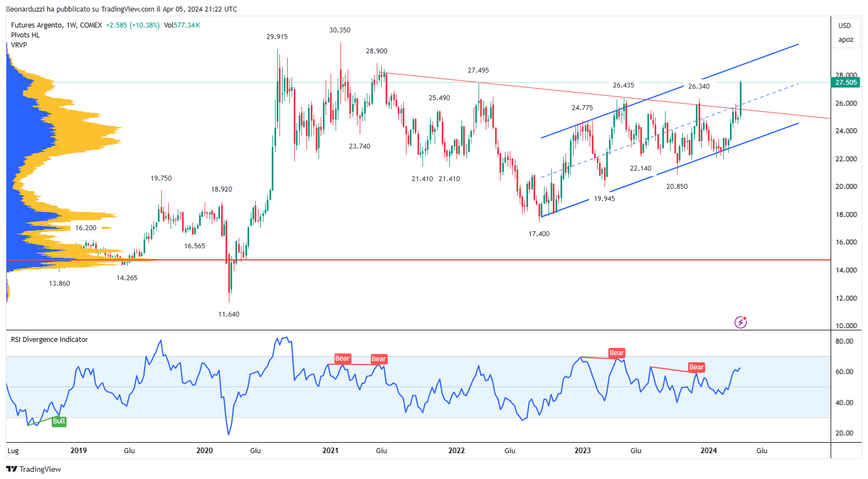The width and height of the screenshot is (868, 479).
Task: Click the apoz unit label
Action: pyautogui.click(x=845, y=40)
